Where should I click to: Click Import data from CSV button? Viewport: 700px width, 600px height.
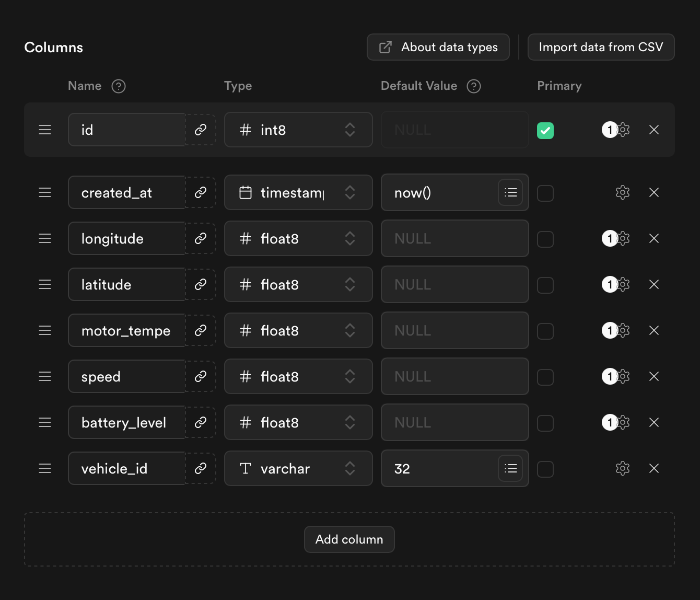point(601,47)
